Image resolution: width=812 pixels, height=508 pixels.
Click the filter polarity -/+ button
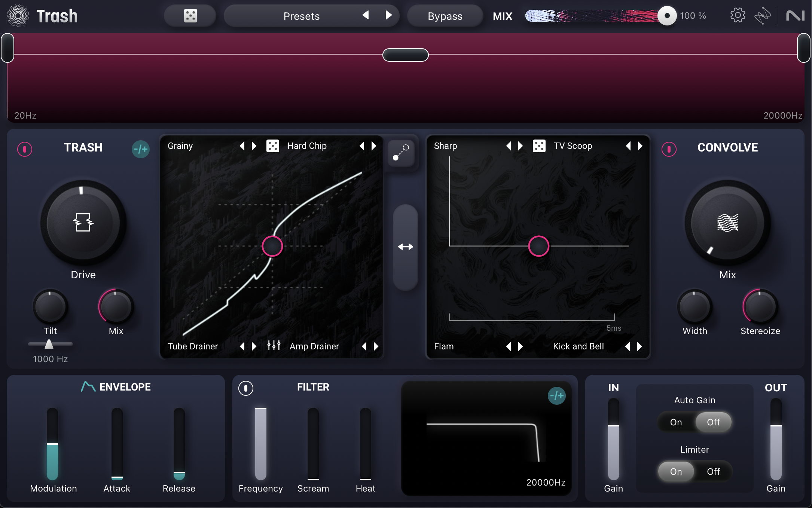pyautogui.click(x=556, y=396)
